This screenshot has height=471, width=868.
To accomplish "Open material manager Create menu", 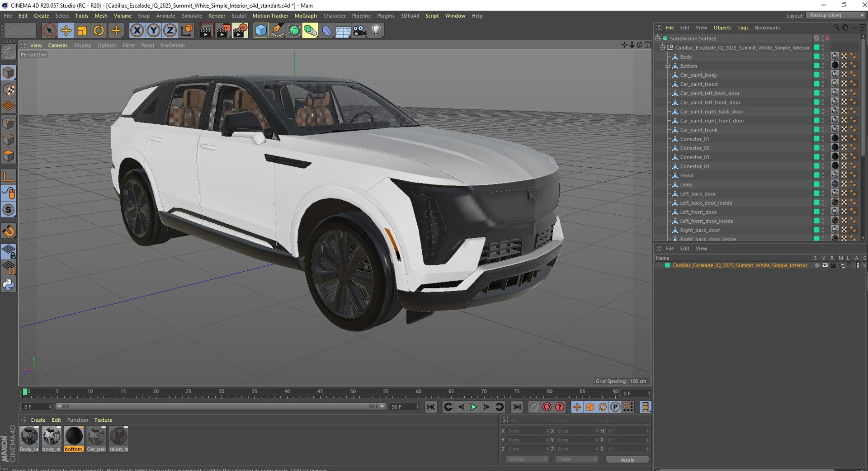I will (x=38, y=420).
